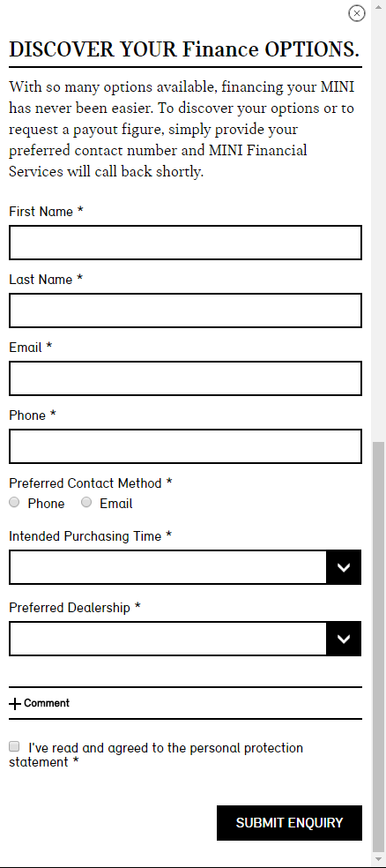The height and width of the screenshot is (868, 386).
Task: Click into the Email text field
Action: tap(185, 378)
